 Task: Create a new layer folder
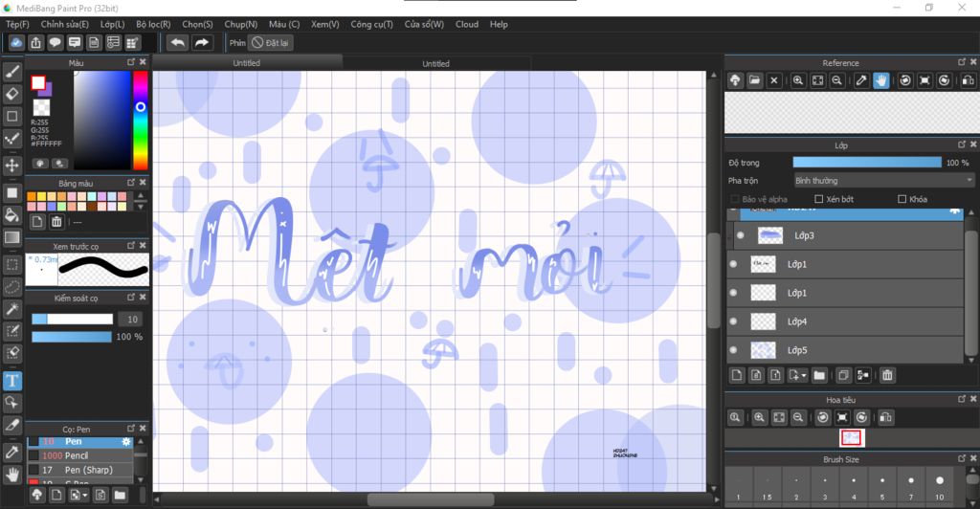point(819,375)
